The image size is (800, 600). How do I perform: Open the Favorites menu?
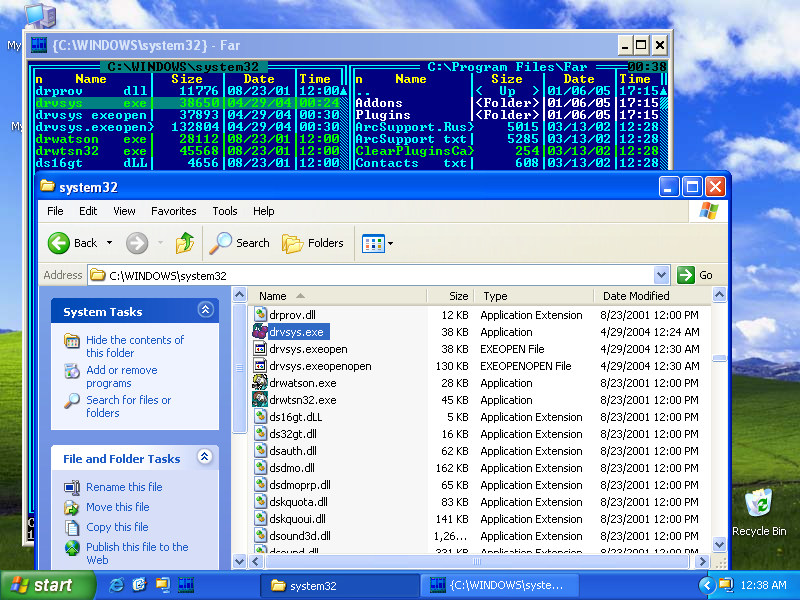pyautogui.click(x=173, y=211)
